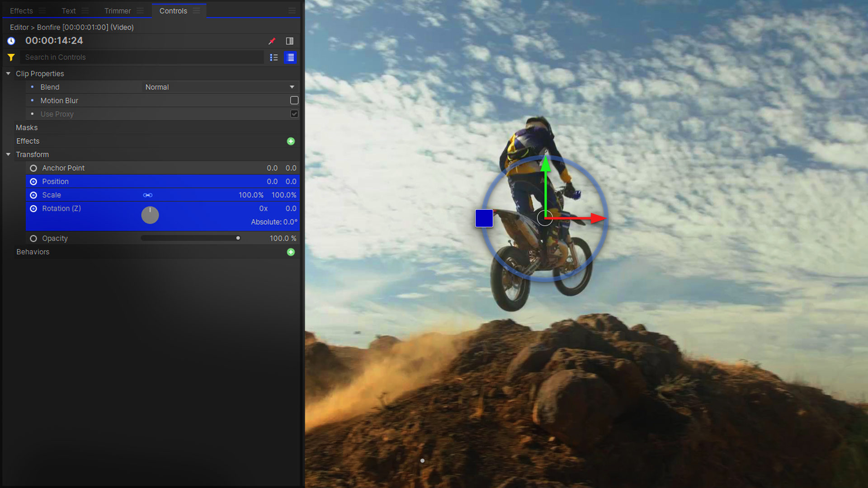The height and width of the screenshot is (488, 868).
Task: Collapse the Transform section
Action: [x=8, y=155]
